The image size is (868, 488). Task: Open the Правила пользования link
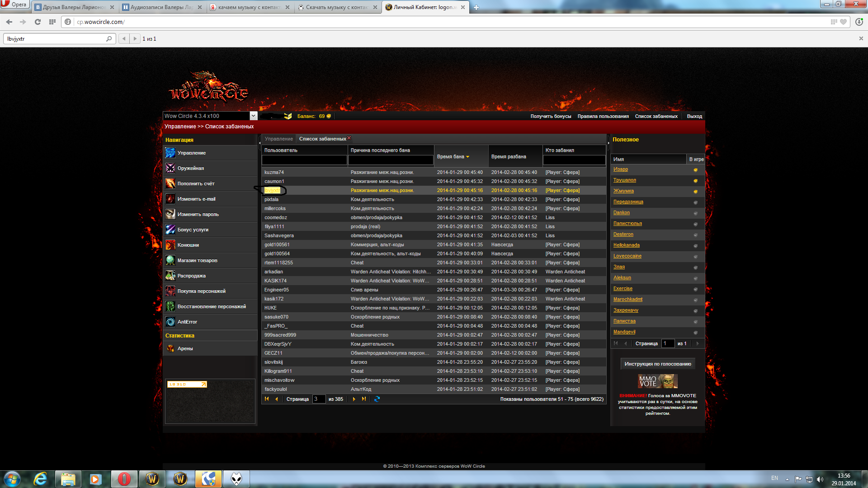point(603,116)
